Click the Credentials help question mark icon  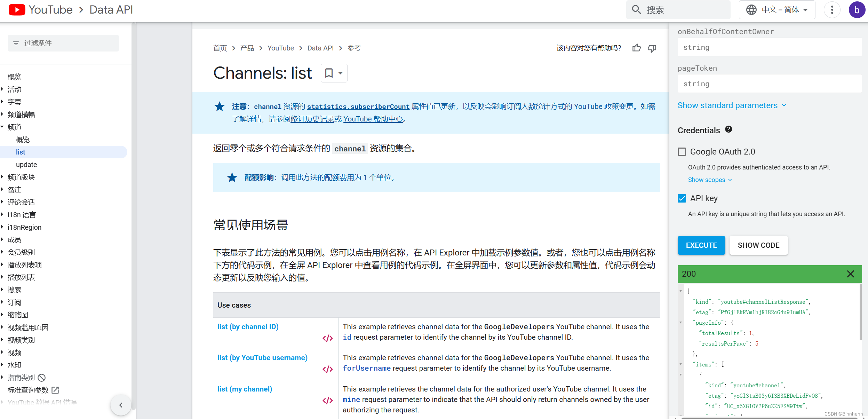tap(728, 129)
